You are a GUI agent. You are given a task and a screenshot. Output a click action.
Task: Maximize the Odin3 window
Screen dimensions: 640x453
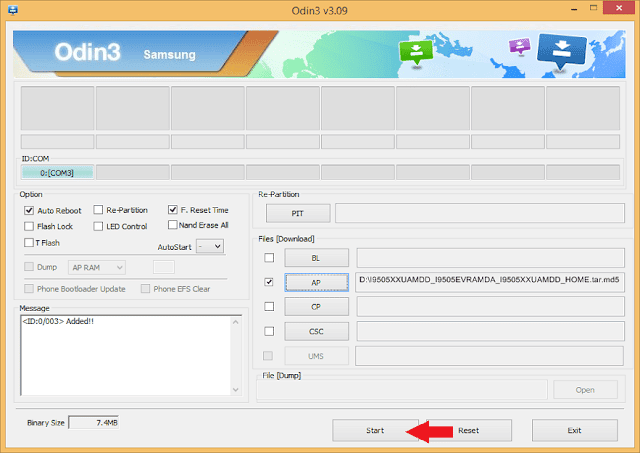click(593, 8)
